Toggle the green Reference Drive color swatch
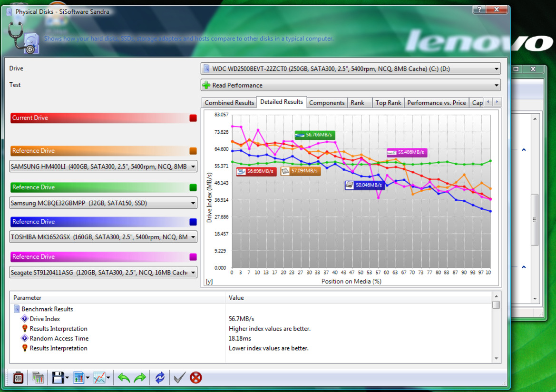Image resolution: width=556 pixels, height=392 pixels. [x=193, y=187]
